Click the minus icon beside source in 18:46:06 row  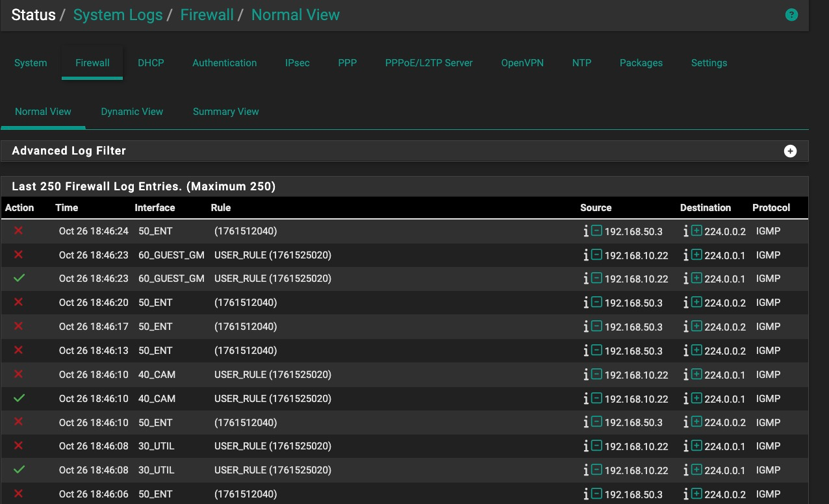(x=596, y=494)
